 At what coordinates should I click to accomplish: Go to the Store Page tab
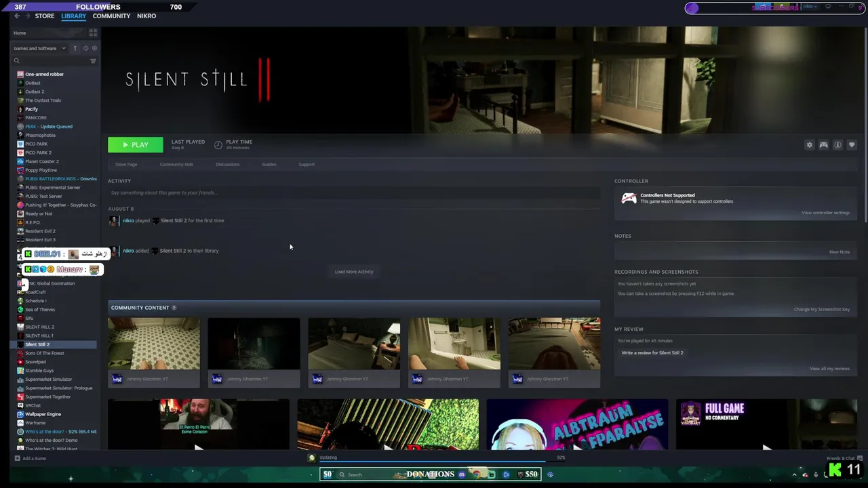point(126,164)
